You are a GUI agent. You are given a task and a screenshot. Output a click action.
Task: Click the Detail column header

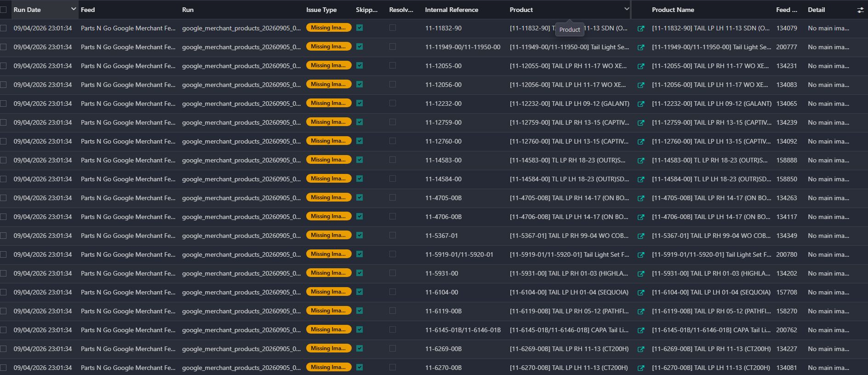tap(817, 10)
